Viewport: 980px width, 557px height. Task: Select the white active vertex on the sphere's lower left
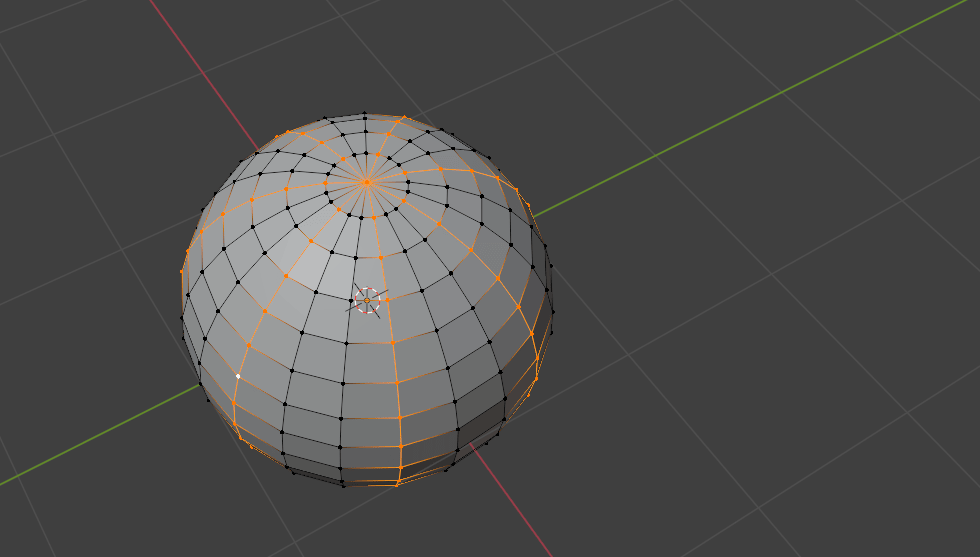238,376
